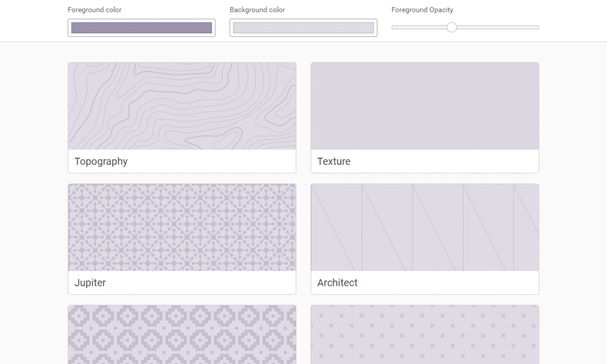Open the pixel-cross pattern preview below Jupiter
Image resolution: width=607 pixels, height=364 pixels.
click(x=182, y=334)
